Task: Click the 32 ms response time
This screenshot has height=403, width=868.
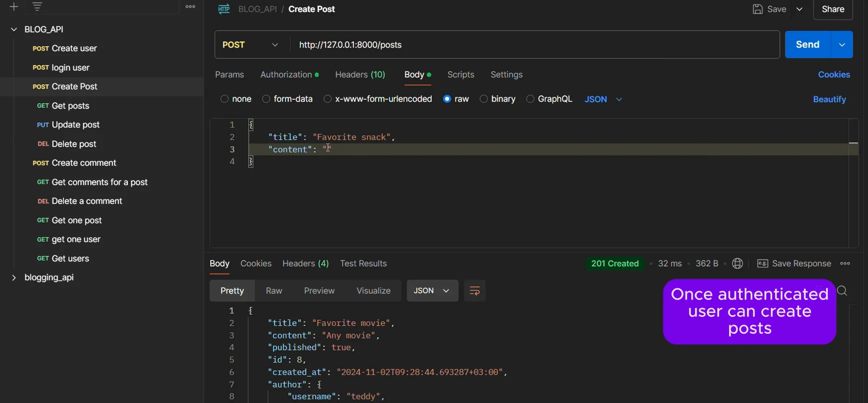Action: pyautogui.click(x=670, y=263)
